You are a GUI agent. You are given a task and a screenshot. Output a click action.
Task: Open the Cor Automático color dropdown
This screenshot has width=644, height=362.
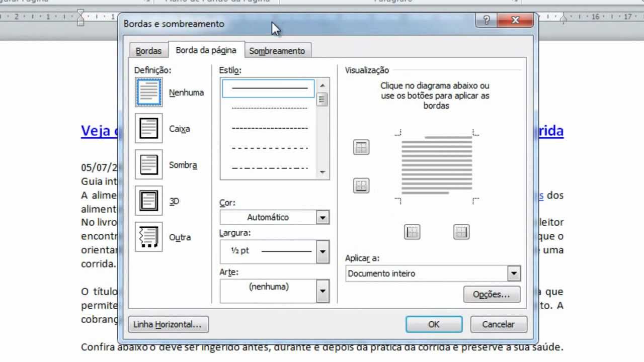[275, 217]
